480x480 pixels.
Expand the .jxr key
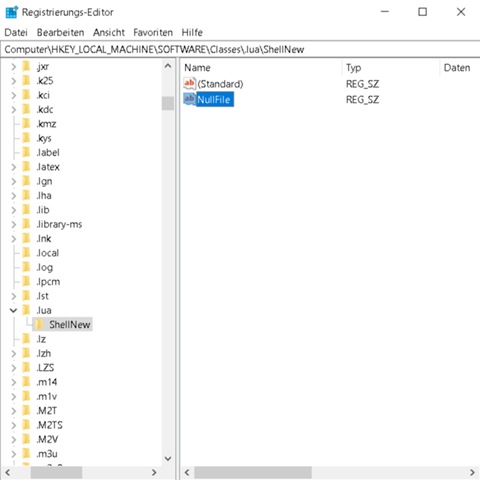click(x=14, y=67)
